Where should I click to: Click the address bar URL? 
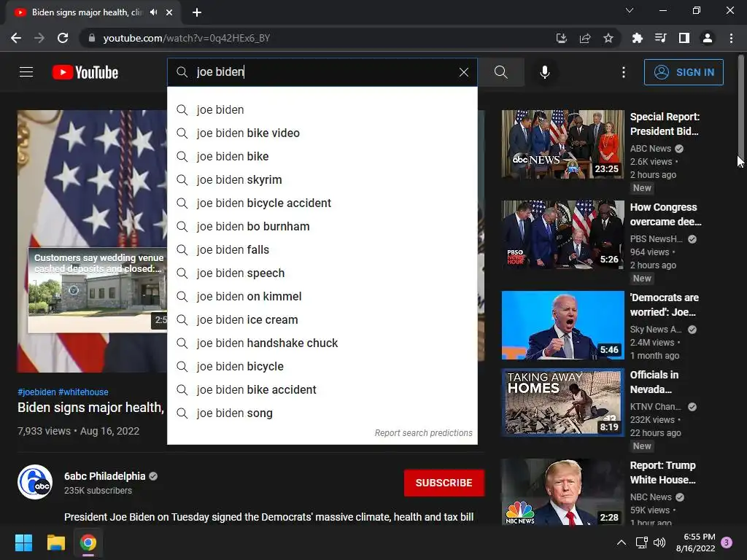186,38
